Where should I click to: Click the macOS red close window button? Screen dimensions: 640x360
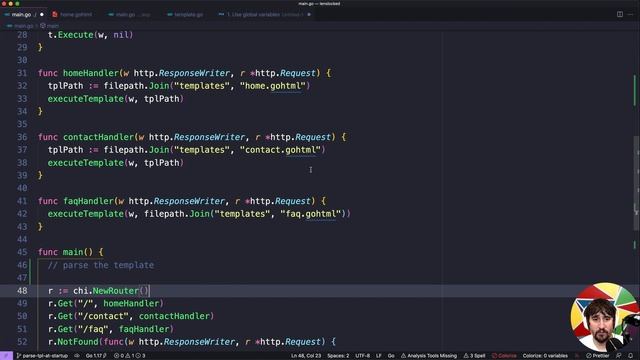[4, 4]
